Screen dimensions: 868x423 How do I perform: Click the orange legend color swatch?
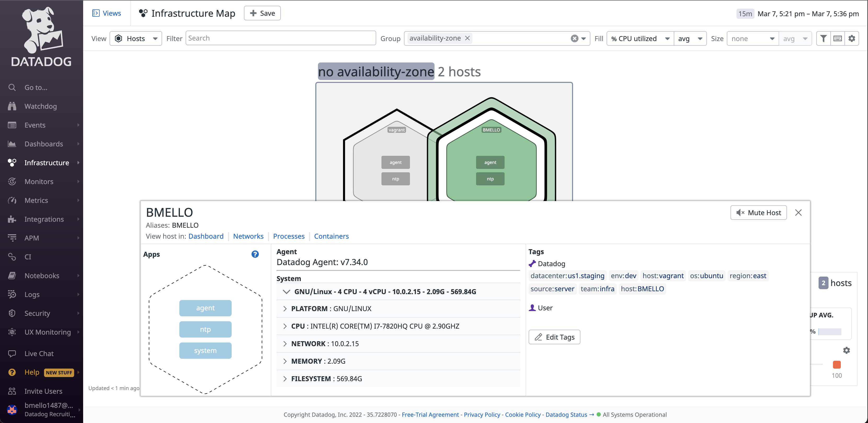click(x=837, y=364)
